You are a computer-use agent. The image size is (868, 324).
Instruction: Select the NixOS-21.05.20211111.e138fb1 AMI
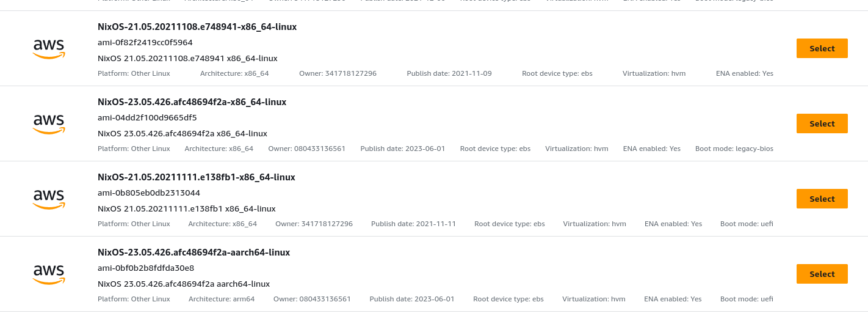coord(822,199)
